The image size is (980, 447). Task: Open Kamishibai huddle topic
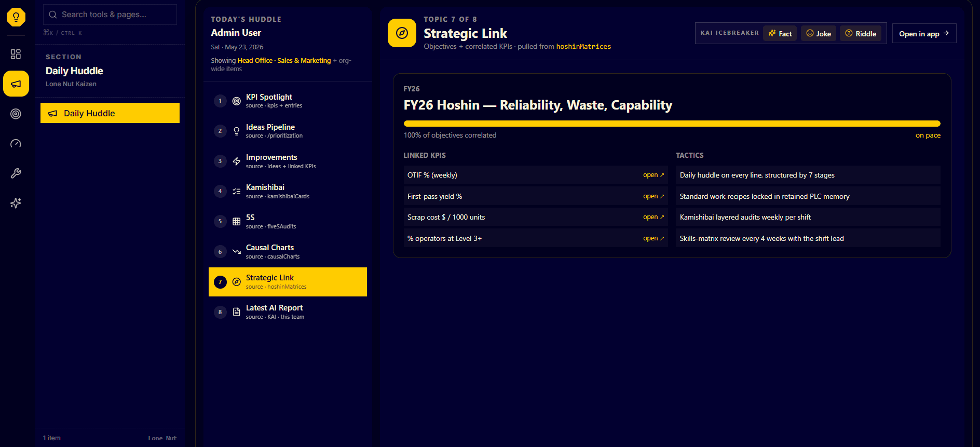[288, 191]
